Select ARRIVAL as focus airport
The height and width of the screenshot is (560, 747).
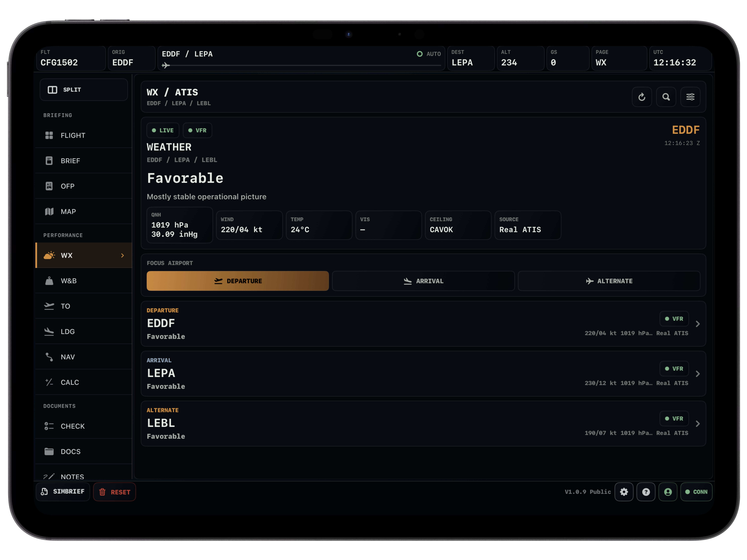click(423, 281)
